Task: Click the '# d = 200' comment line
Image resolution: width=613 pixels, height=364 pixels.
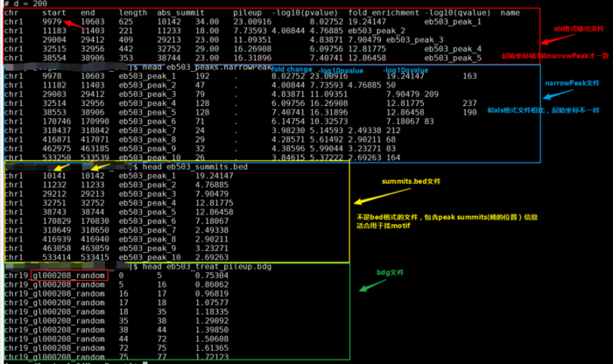Action: 25,3
